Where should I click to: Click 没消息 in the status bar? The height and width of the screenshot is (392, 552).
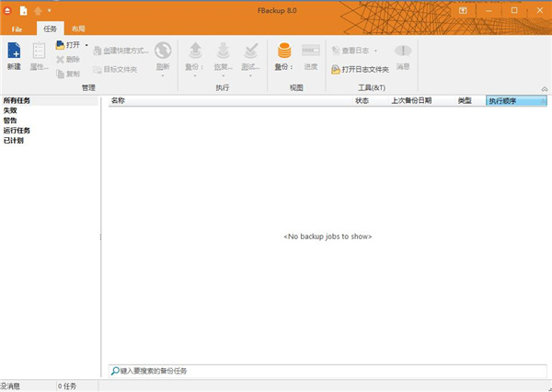10,386
